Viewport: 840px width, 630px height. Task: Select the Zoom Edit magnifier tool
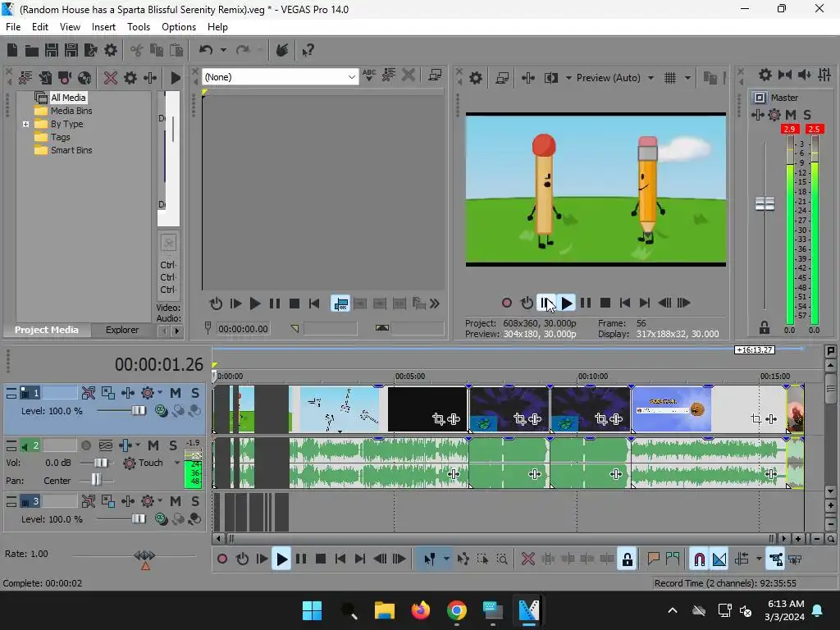[x=502, y=559]
